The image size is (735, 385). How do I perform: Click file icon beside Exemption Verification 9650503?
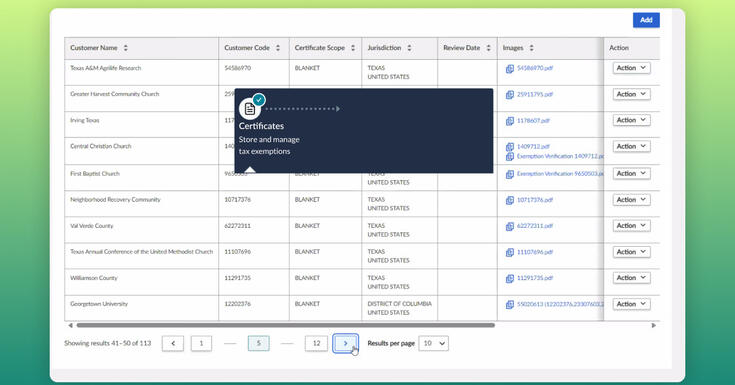click(510, 174)
